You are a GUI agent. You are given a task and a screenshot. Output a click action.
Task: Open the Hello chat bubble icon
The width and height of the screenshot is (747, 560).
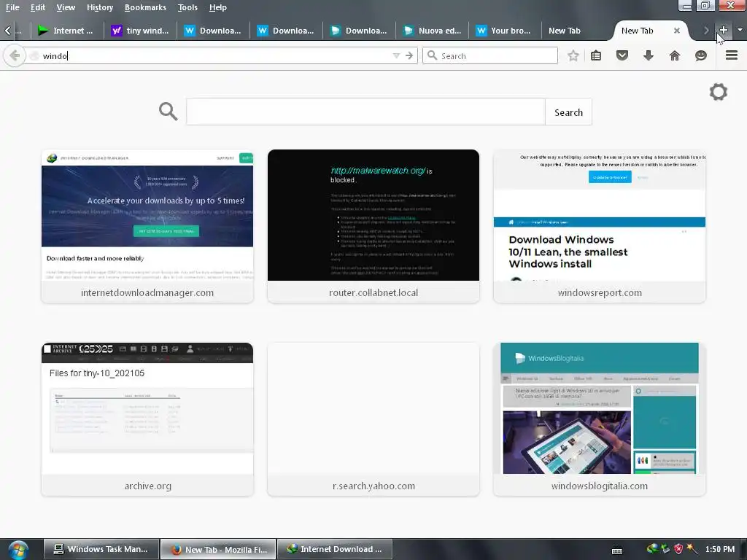(x=701, y=55)
